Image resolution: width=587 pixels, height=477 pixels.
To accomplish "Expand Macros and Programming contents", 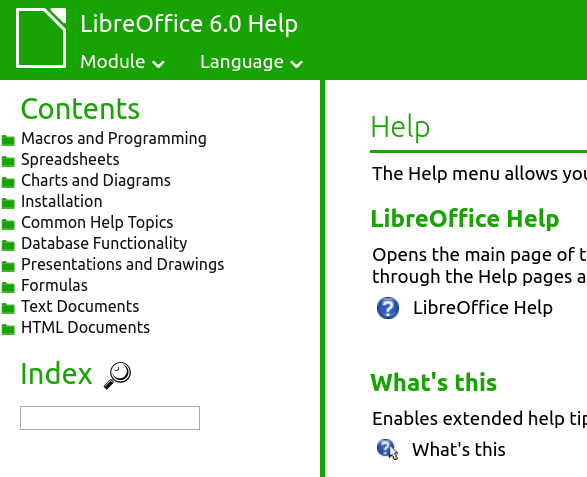I will click(x=114, y=139).
